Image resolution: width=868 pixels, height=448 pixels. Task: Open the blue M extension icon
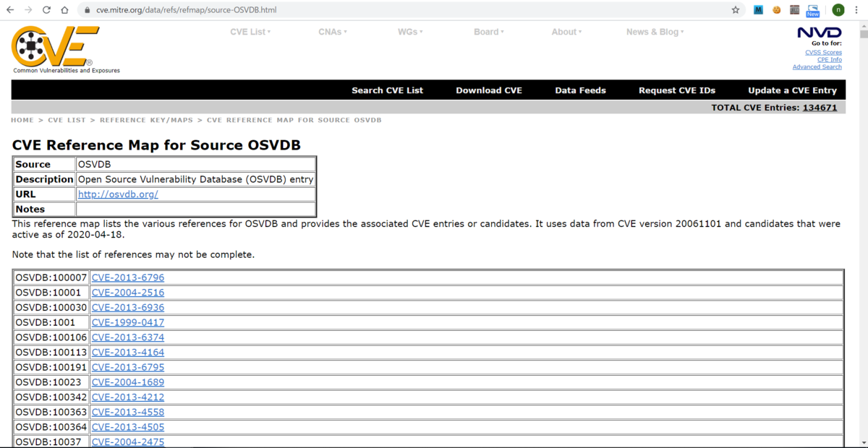(x=759, y=10)
